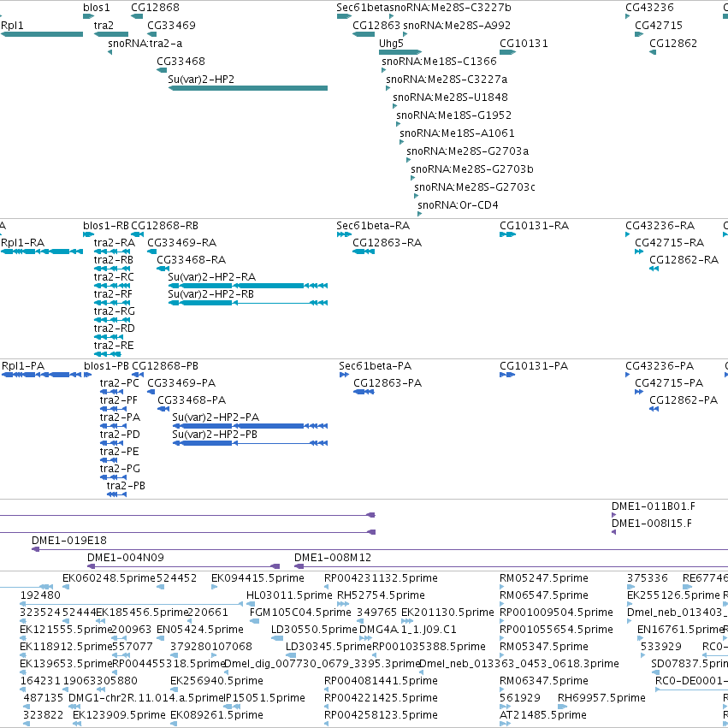This screenshot has height=728, width=728.
Task: Open the Rpl1-PA protein label
Action: (23, 366)
